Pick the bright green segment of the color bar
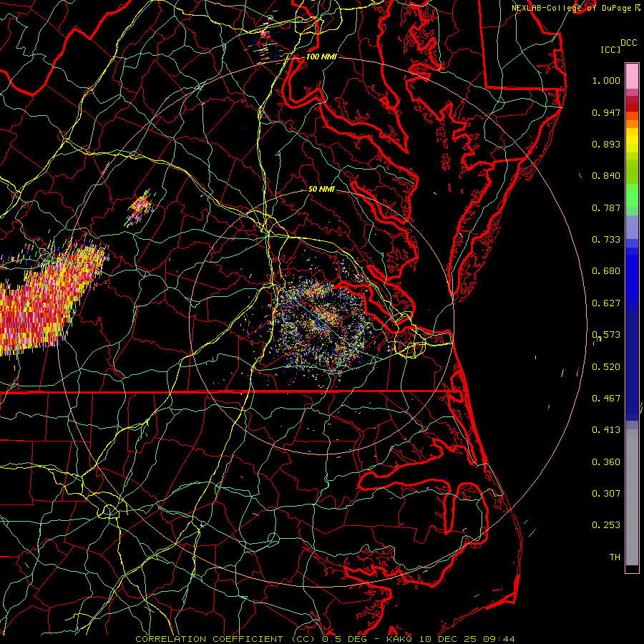 (x=632, y=195)
